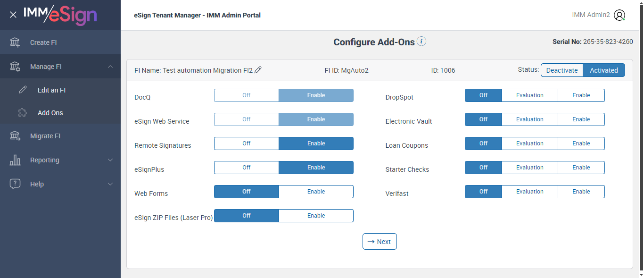Open the IMM Admin2 user profile icon
644x278 pixels.
tap(619, 15)
